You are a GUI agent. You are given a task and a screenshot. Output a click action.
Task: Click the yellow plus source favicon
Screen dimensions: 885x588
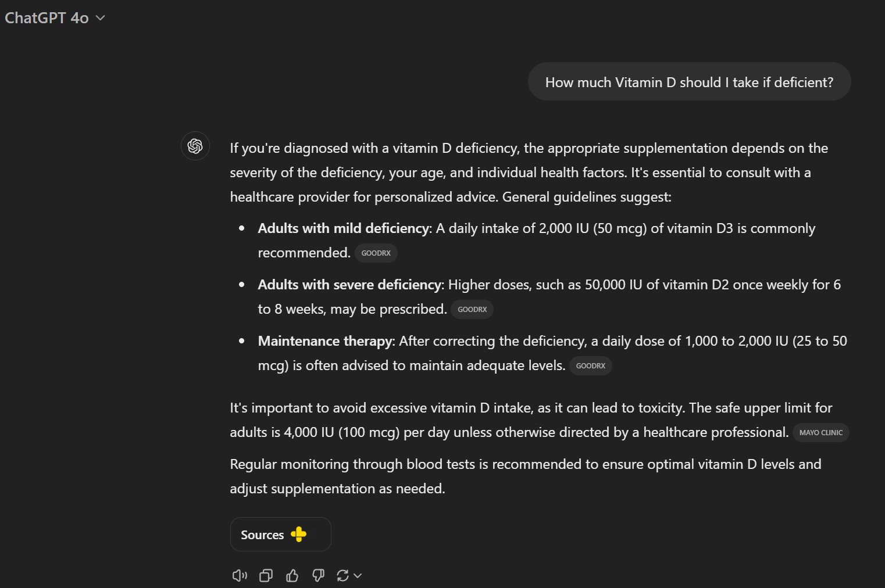(x=298, y=534)
